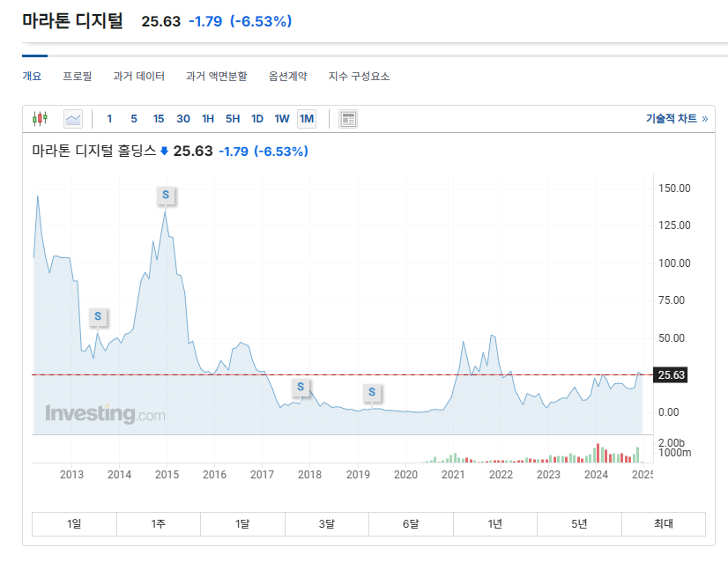Choose the 5H interval

point(233,119)
